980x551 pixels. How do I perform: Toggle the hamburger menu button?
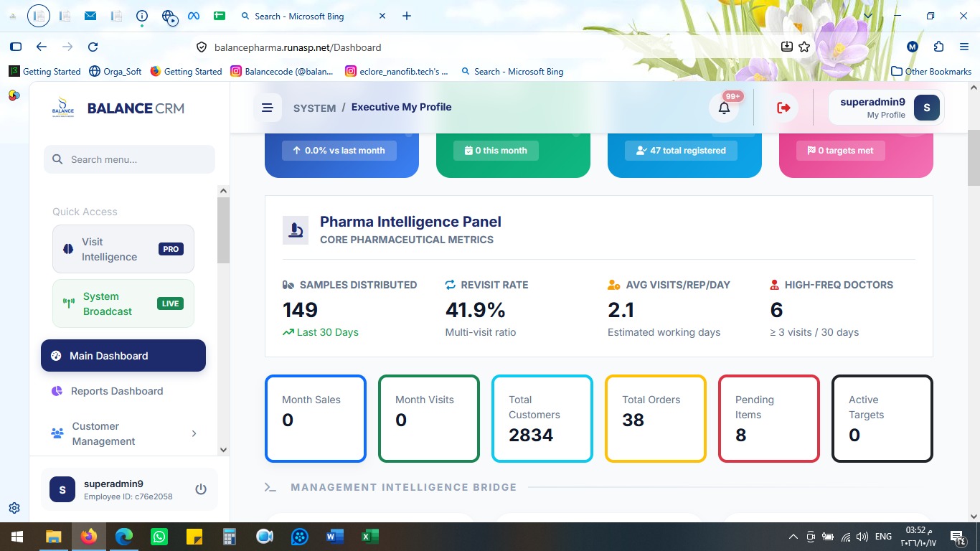267,108
